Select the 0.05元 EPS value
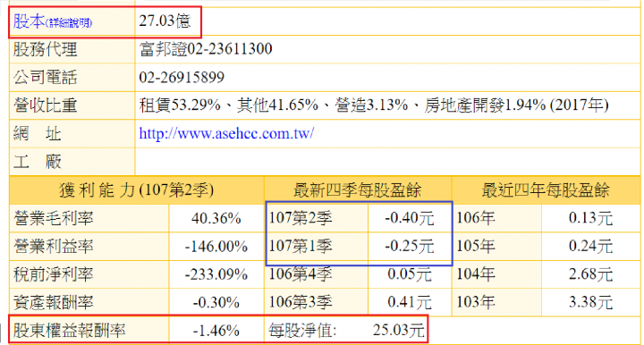Image resolution: width=644 pixels, height=345 pixels. click(409, 274)
